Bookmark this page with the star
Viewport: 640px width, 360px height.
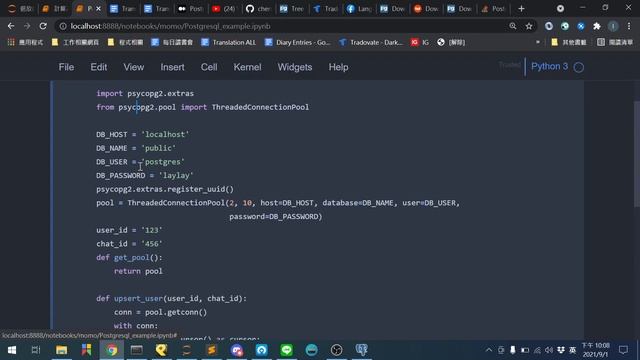point(529,26)
